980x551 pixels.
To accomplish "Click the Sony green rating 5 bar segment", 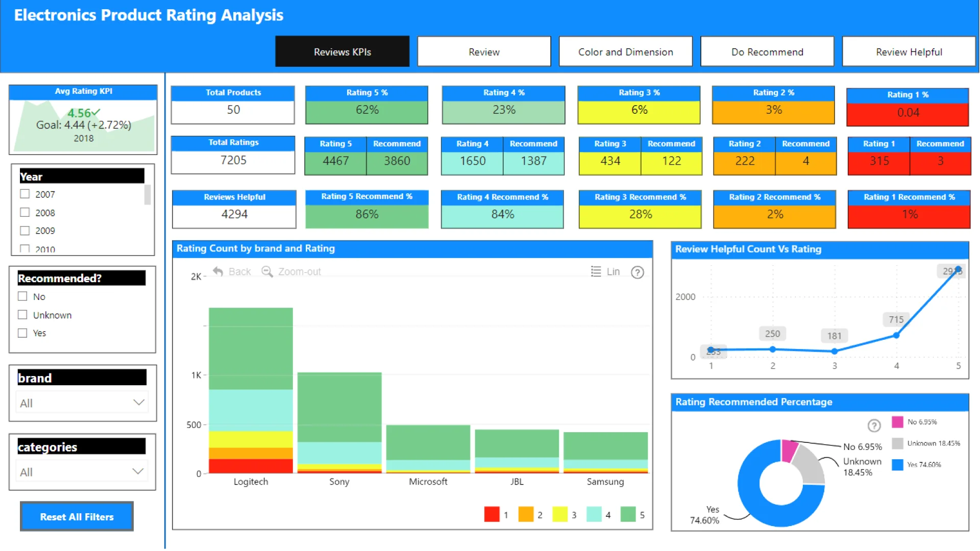I will pyautogui.click(x=339, y=407).
